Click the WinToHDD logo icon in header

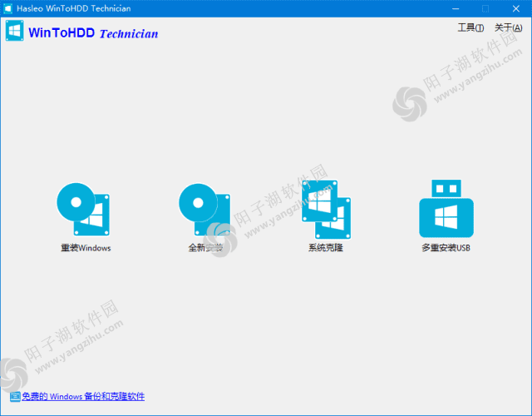15,31
